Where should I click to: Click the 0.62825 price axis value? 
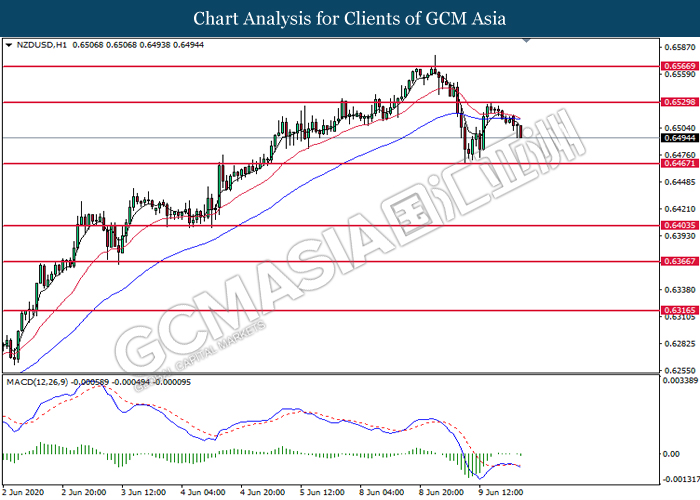click(680, 344)
